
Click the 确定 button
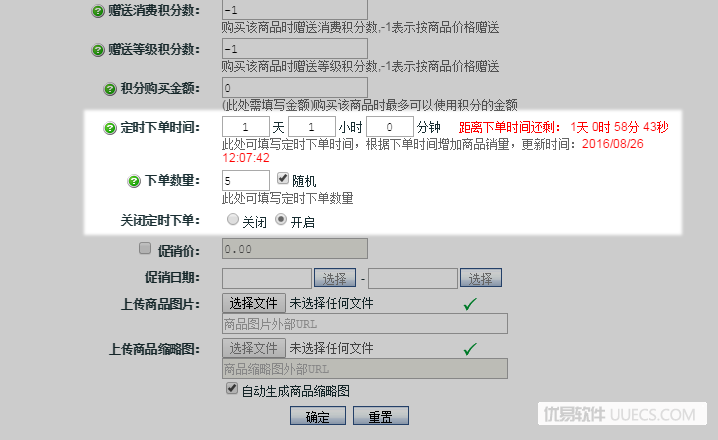click(x=318, y=416)
